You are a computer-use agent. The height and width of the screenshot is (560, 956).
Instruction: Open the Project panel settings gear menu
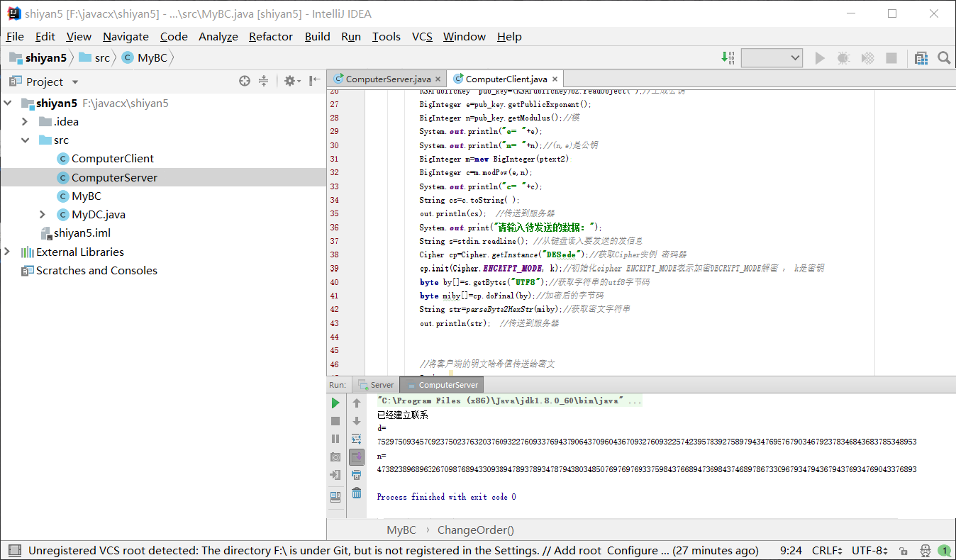pyautogui.click(x=291, y=82)
